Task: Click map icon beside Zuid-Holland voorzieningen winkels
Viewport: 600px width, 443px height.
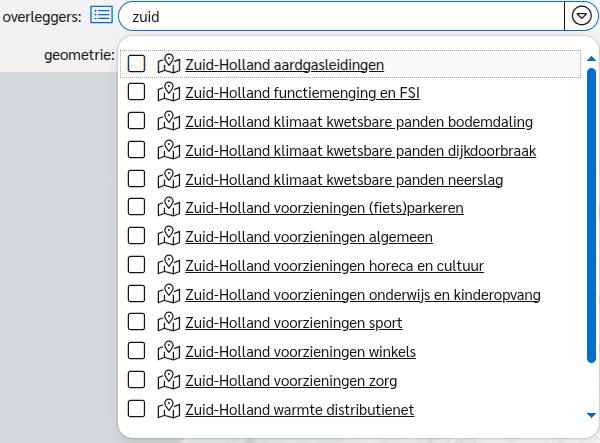Action: [x=169, y=351]
